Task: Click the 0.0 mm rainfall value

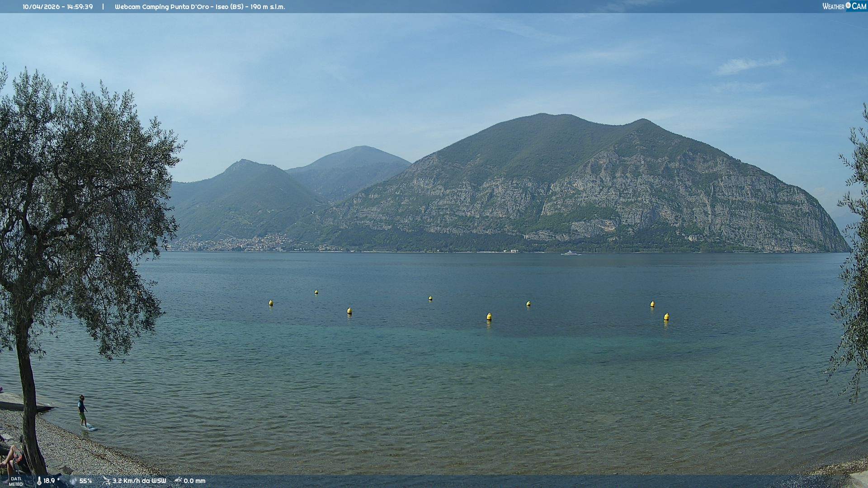Action: (x=194, y=481)
